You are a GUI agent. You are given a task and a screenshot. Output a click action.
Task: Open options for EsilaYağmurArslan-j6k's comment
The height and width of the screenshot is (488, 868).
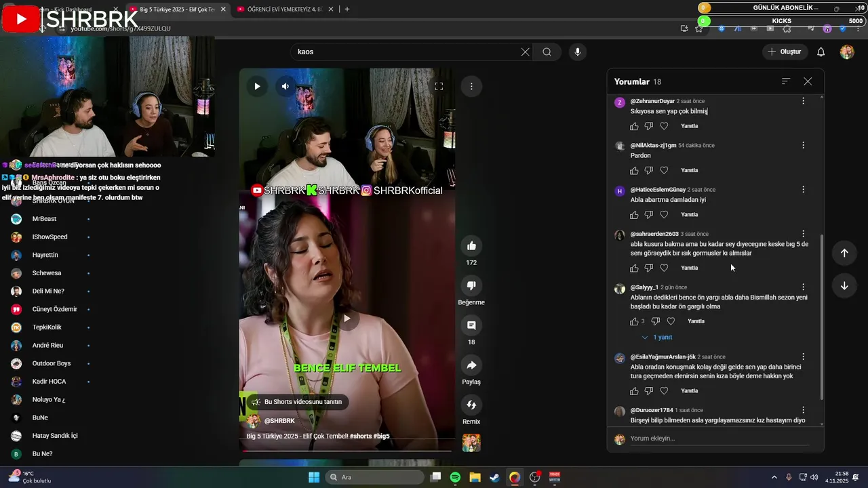coord(803,357)
